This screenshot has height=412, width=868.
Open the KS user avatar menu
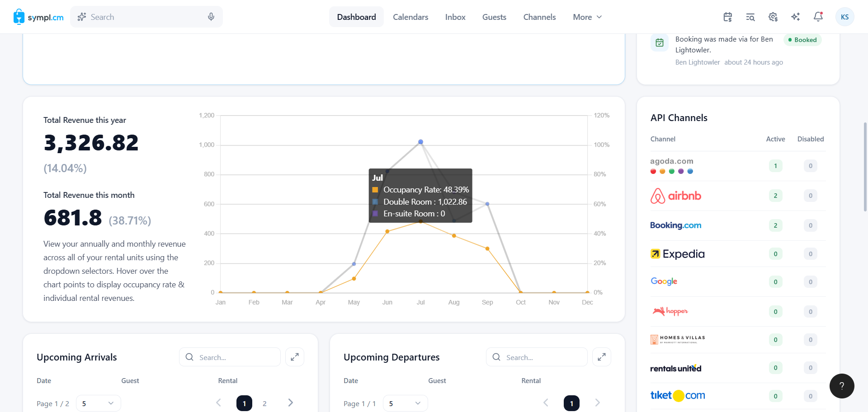pos(844,17)
